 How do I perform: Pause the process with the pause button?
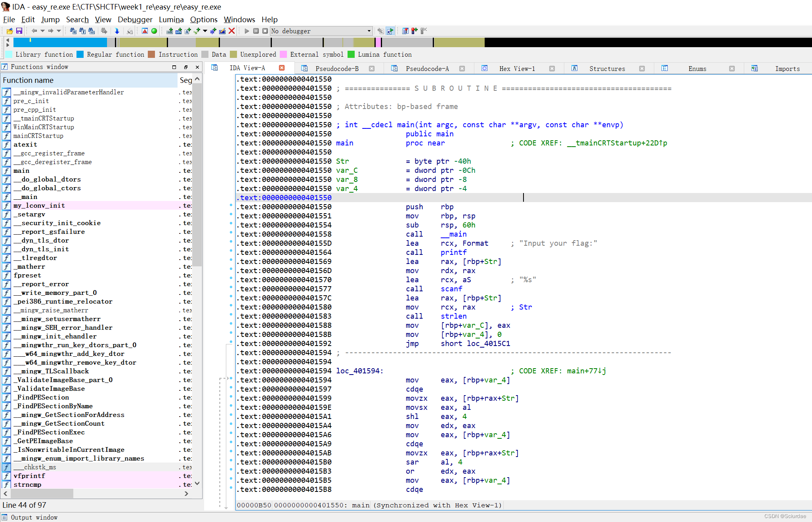(256, 31)
